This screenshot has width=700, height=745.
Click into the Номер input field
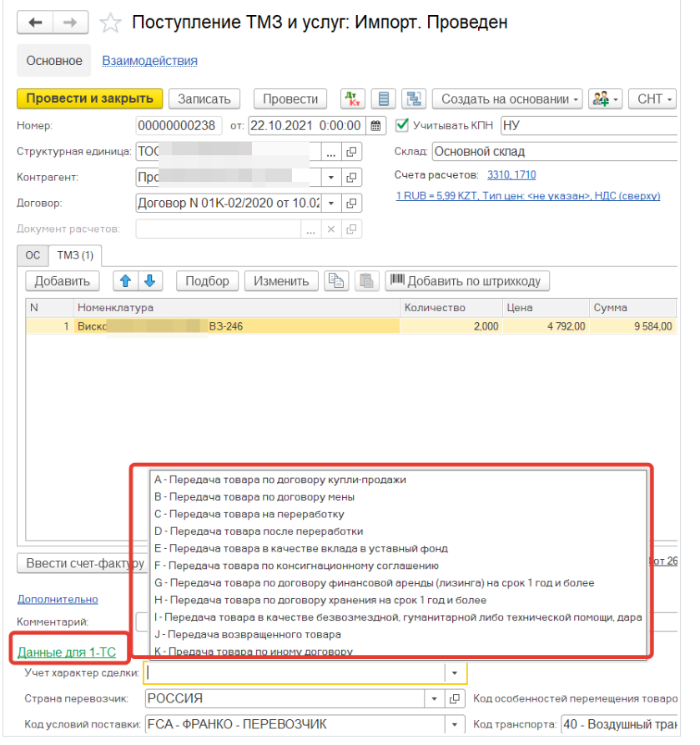179,126
